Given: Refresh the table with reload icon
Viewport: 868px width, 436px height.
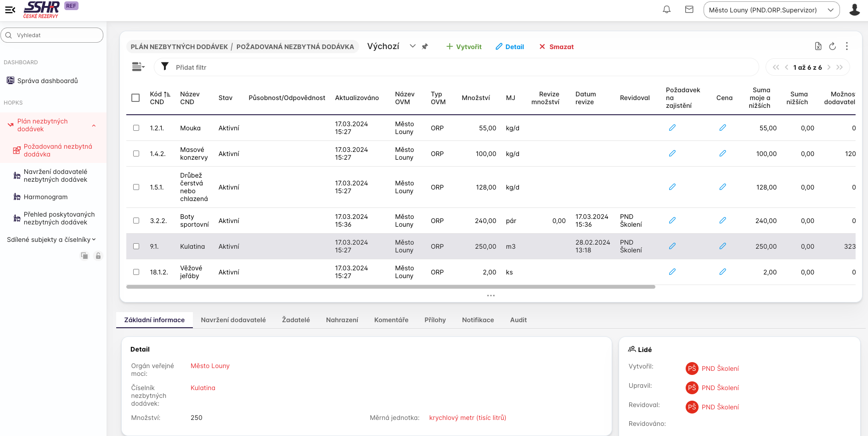Looking at the screenshot, I should pos(832,46).
